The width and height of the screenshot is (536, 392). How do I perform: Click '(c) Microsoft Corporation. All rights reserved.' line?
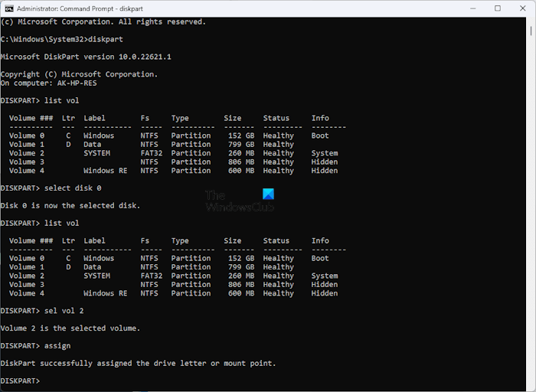point(103,22)
